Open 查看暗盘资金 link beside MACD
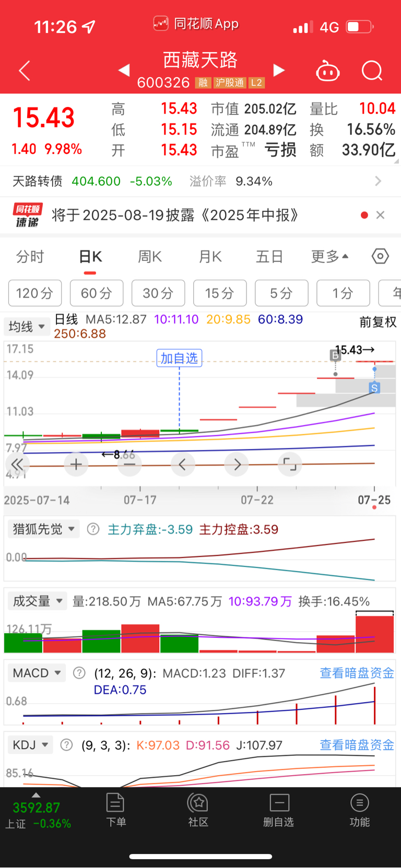The image size is (401, 868). (357, 673)
